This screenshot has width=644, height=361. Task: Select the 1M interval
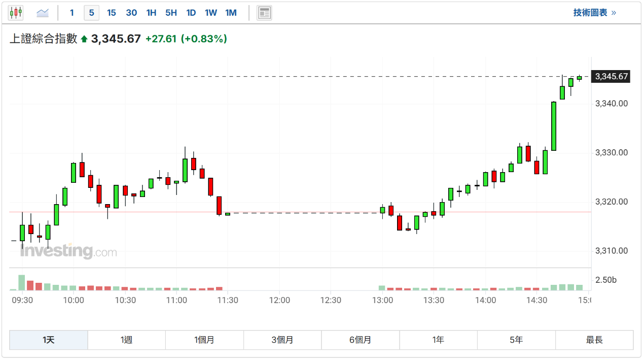point(231,13)
